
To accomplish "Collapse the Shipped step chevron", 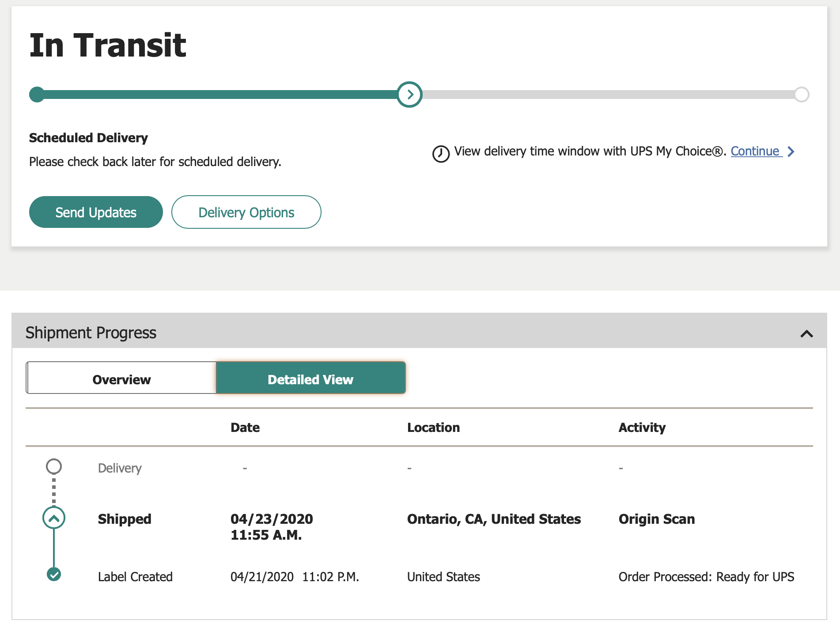I will [x=54, y=518].
